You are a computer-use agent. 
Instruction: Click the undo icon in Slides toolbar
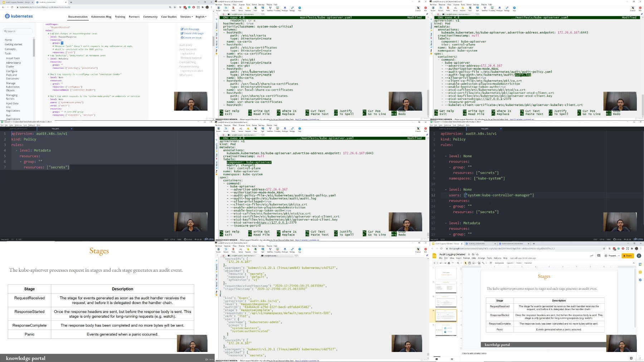coord(441,263)
